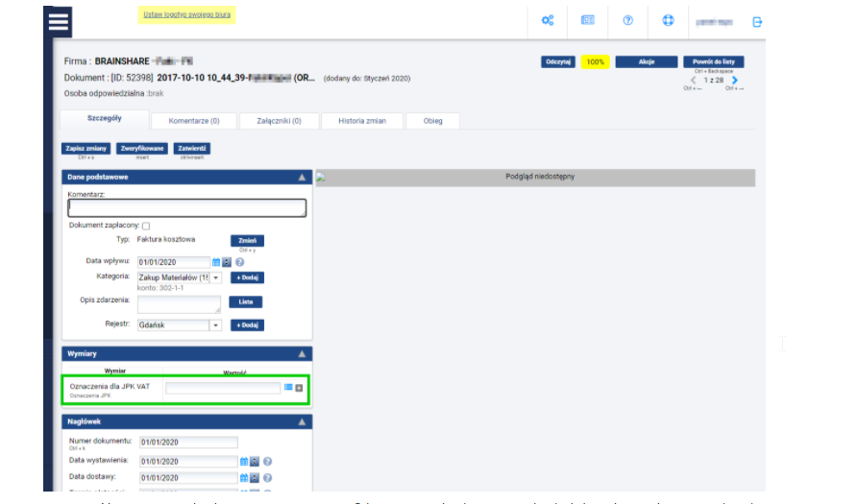Focus the Komentarz text field
Image resolution: width=857 pixels, height=504 pixels.
point(187,208)
